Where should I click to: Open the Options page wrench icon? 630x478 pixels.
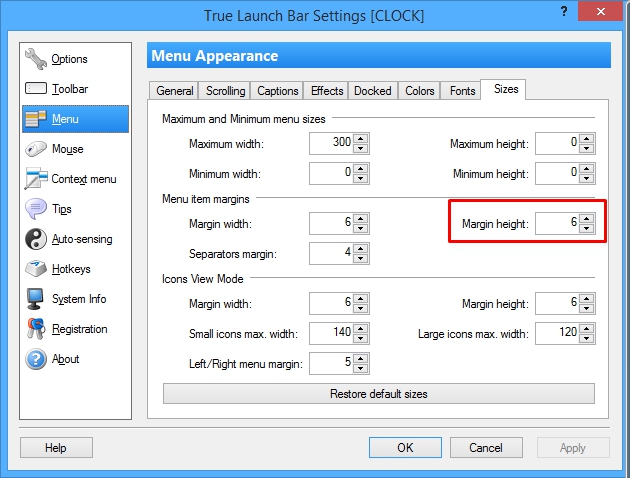[x=36, y=59]
